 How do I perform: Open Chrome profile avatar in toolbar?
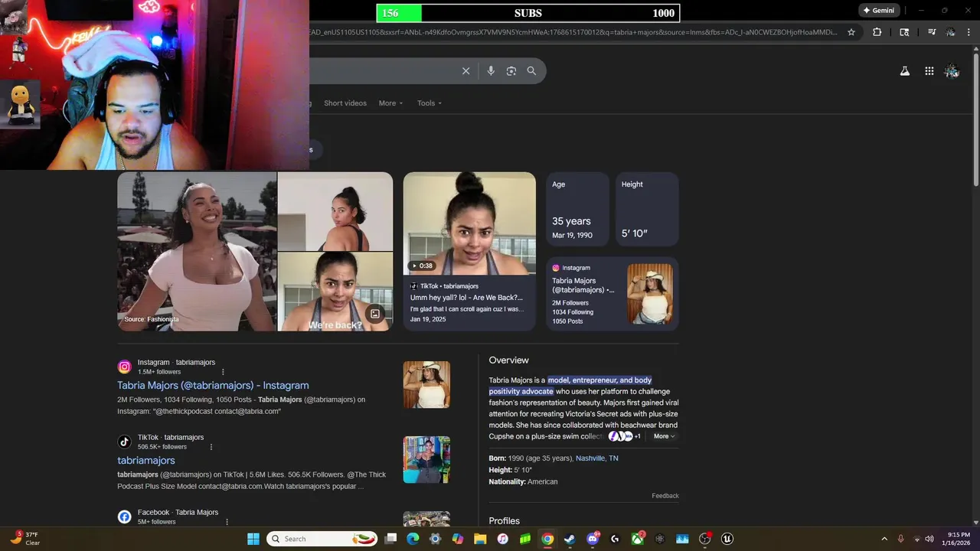(951, 32)
